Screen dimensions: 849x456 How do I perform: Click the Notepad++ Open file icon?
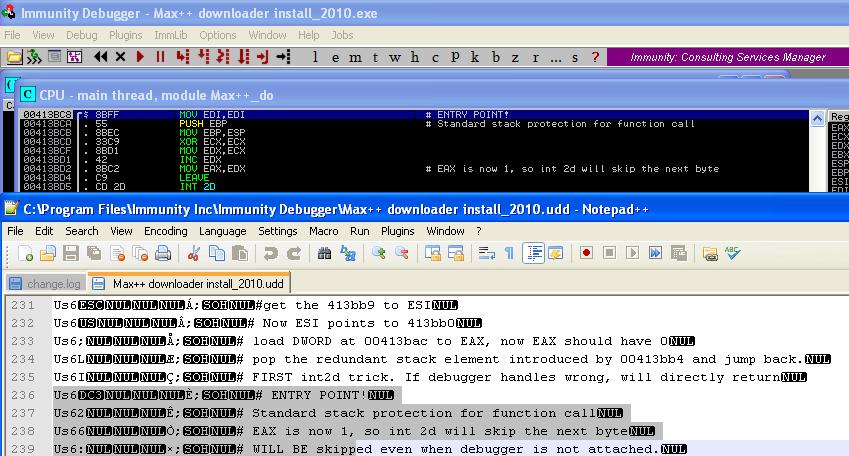(48, 253)
